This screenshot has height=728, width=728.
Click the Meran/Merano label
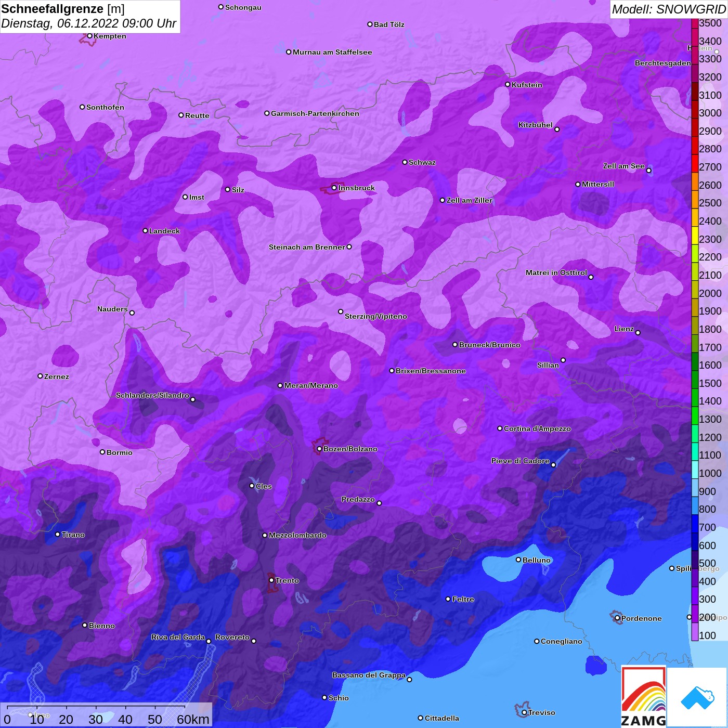(311, 385)
